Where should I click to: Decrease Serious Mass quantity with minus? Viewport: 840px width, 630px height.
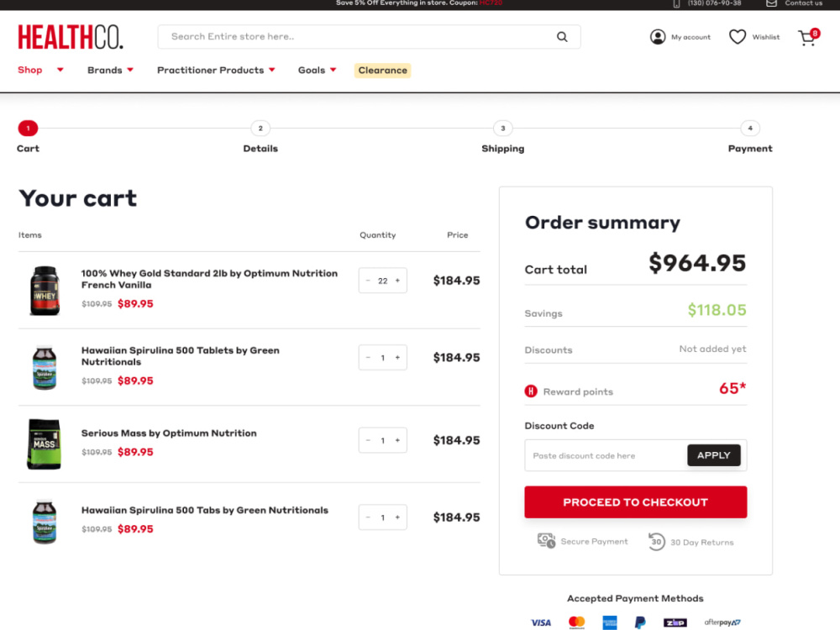click(368, 440)
